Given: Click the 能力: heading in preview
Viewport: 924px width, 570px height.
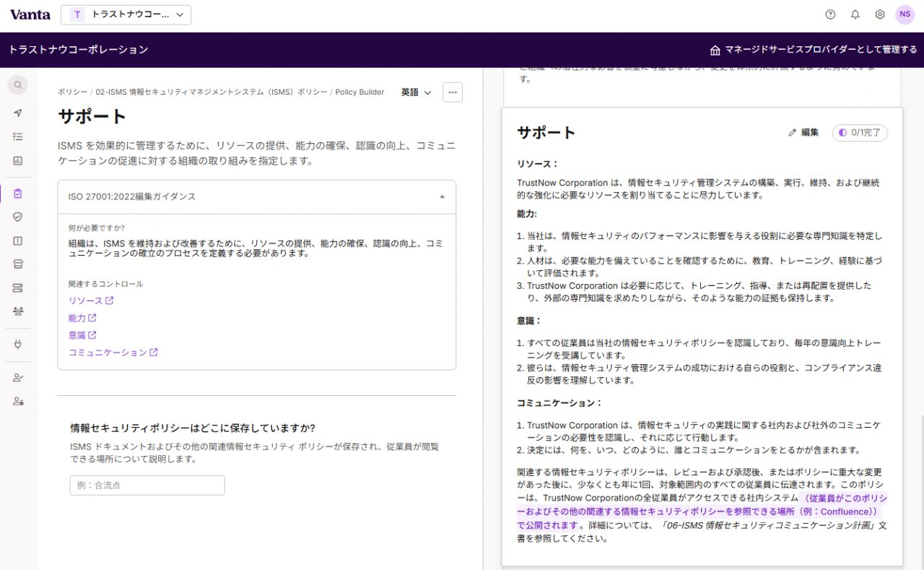Looking at the screenshot, I should tap(527, 214).
